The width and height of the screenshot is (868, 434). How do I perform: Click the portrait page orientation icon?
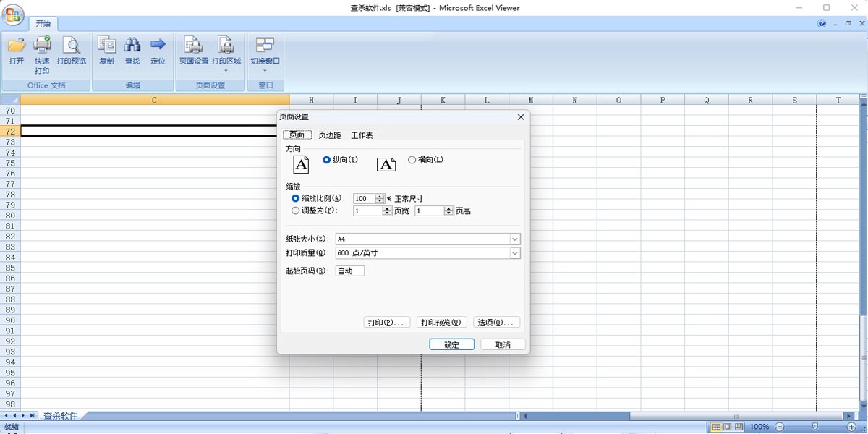click(x=301, y=164)
